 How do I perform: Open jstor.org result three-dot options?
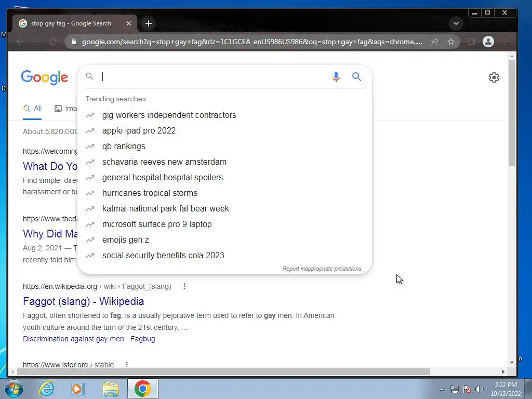(127, 364)
